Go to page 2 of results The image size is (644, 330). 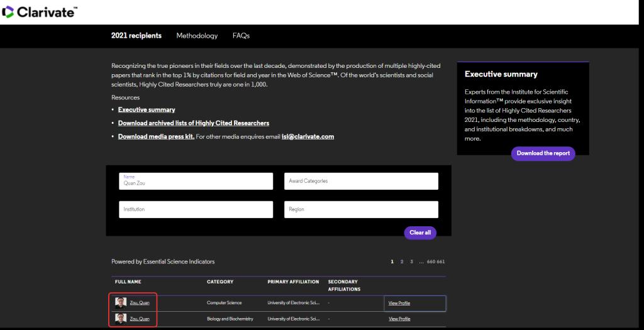coord(402,262)
